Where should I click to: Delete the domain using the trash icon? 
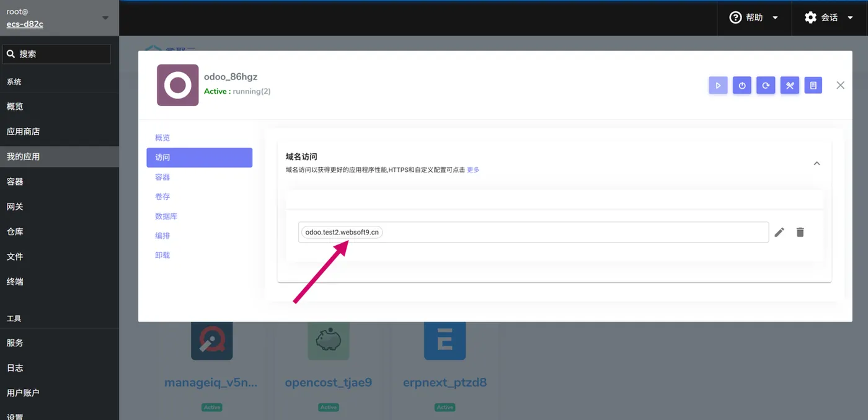[x=800, y=232]
